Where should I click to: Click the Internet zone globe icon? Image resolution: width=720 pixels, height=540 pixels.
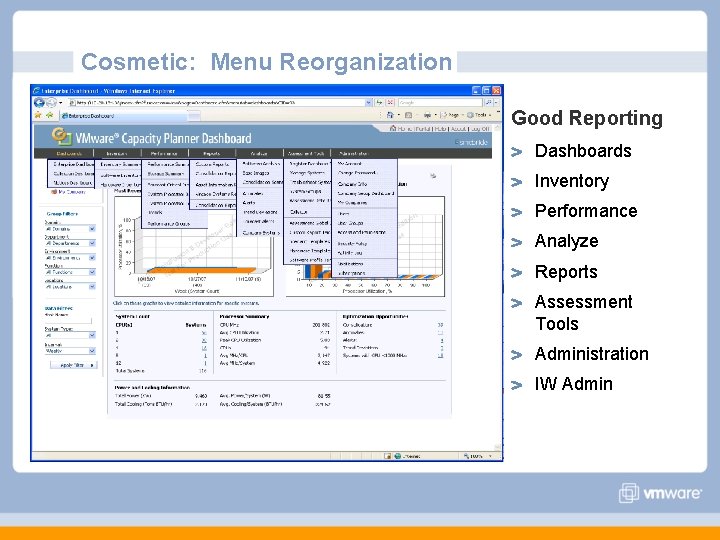pos(397,456)
